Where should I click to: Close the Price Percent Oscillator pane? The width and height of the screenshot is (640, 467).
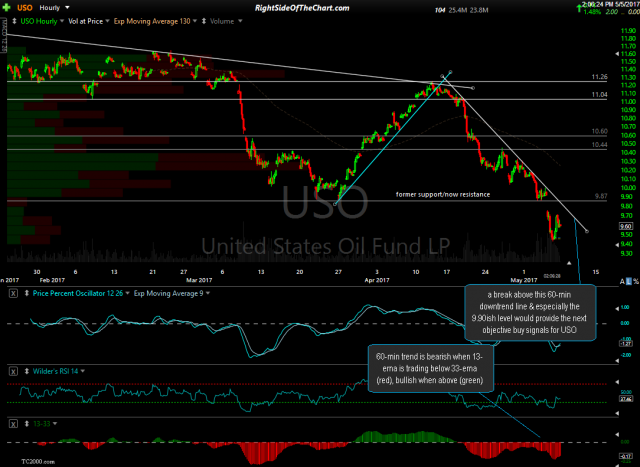[x=13, y=293]
